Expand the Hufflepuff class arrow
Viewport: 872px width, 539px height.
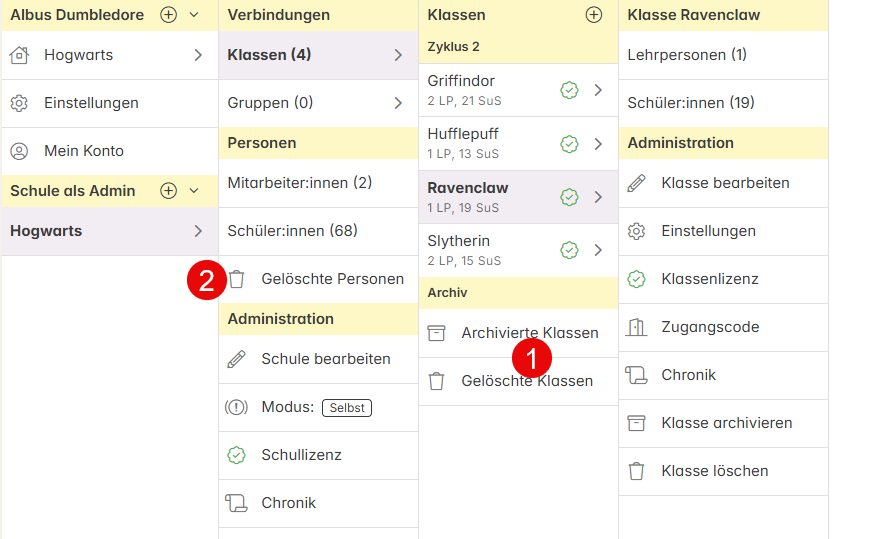coord(598,144)
